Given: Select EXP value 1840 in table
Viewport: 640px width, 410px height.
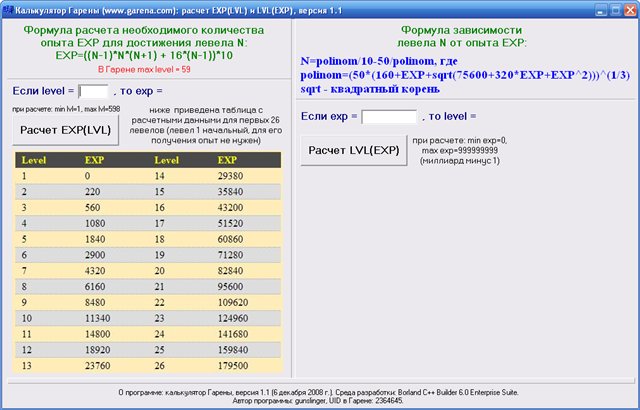Looking at the screenshot, I should click(95, 239).
